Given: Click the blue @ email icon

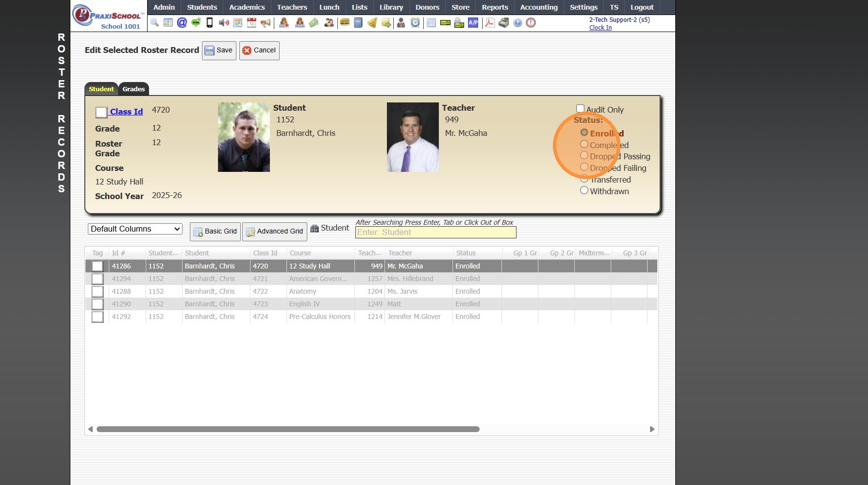Looking at the screenshot, I should point(182,23).
